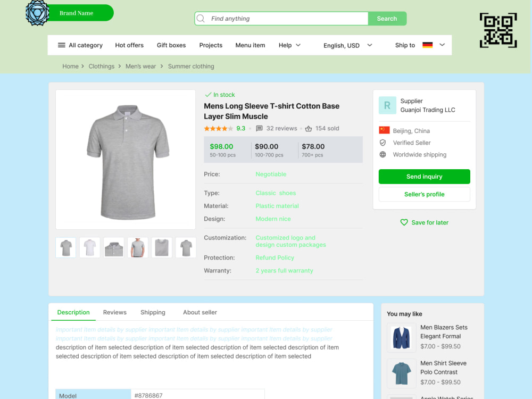Go to Home breadcrumb
Screen dimensions: 532x399
(x=70, y=66)
